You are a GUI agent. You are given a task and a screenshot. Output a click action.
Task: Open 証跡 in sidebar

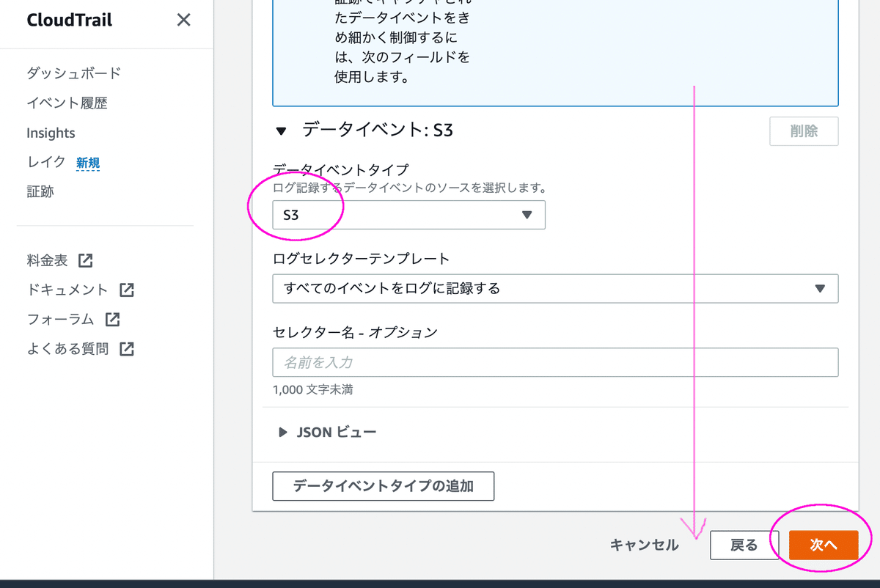(x=40, y=192)
